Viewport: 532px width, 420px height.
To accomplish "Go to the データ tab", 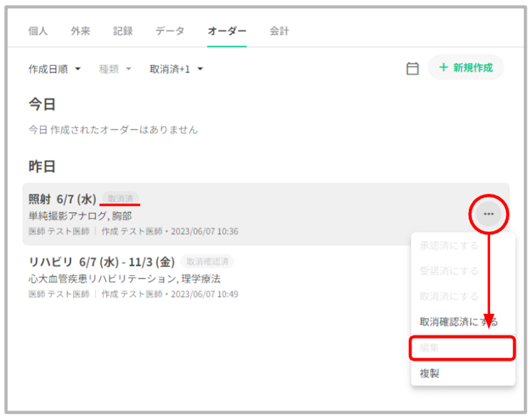I will (x=170, y=31).
